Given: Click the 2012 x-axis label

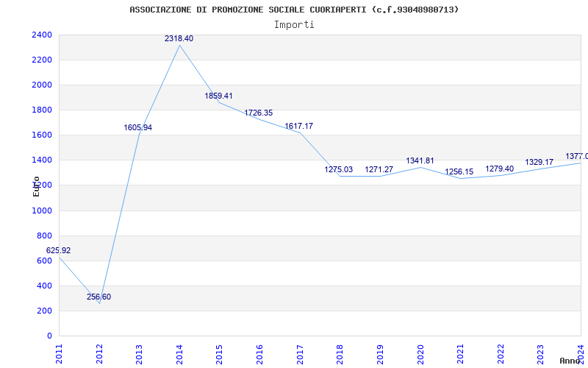Looking at the screenshot, I should click(x=99, y=354).
